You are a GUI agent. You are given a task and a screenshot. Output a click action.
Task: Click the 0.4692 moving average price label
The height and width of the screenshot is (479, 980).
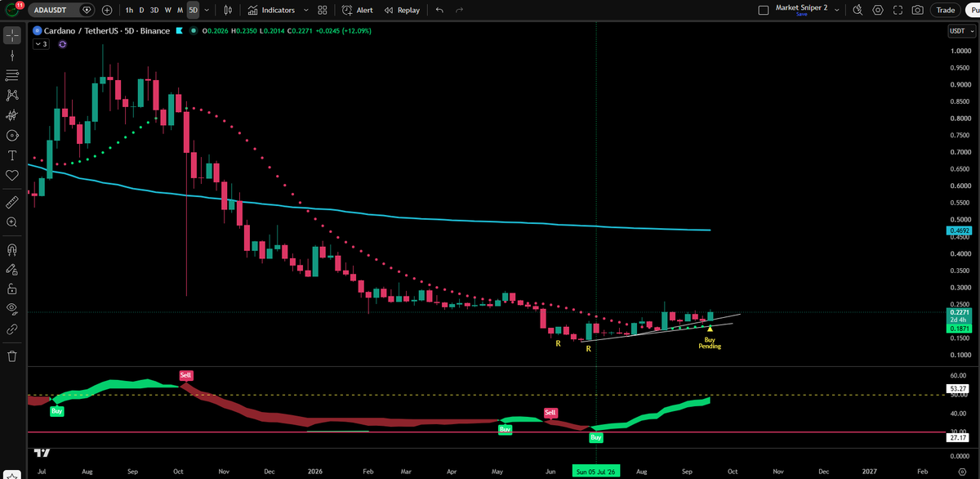(958, 231)
